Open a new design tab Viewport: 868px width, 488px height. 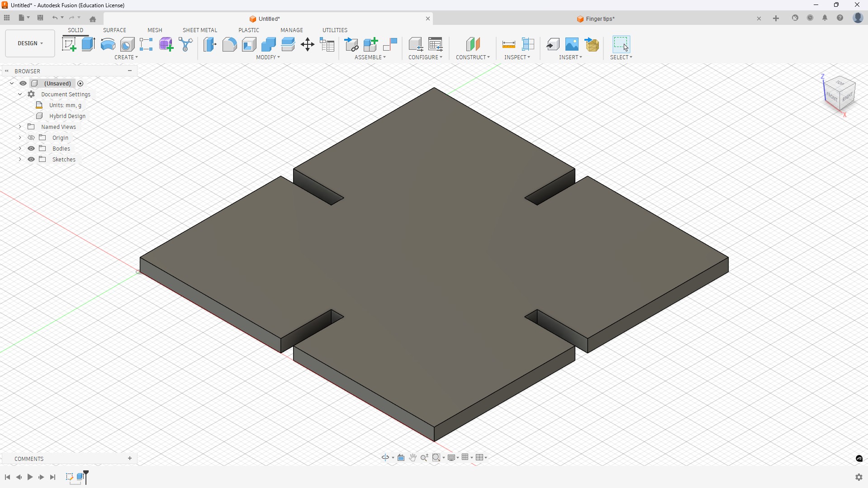click(x=776, y=19)
